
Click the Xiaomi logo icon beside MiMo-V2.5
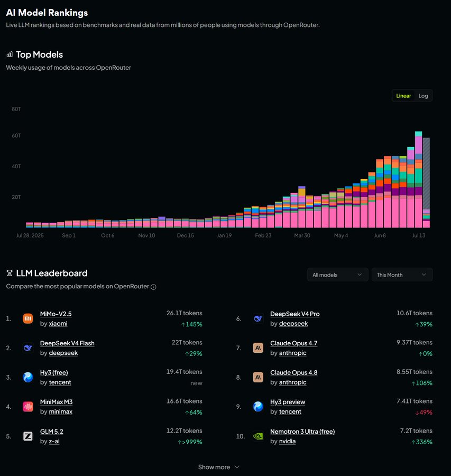click(x=28, y=318)
